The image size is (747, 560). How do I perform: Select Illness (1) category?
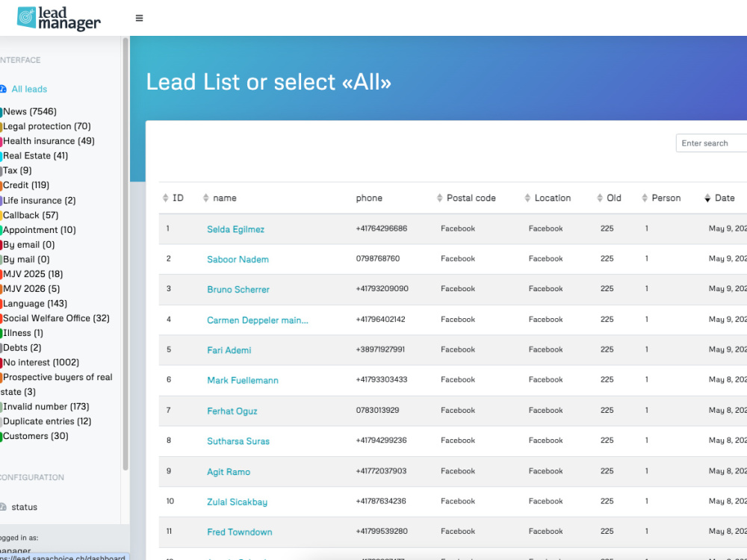(x=23, y=333)
